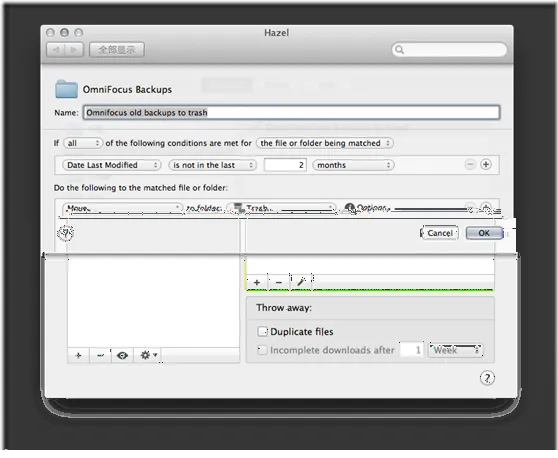
Task: Add a condition row with plus icon
Action: 486,164
